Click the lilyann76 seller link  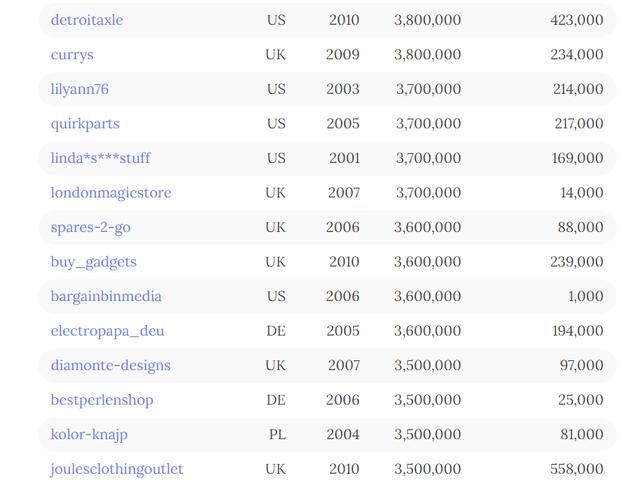80,89
